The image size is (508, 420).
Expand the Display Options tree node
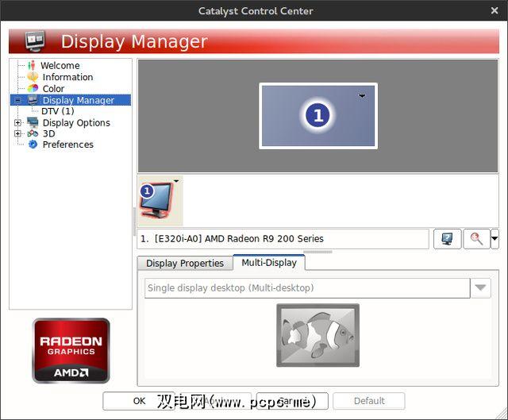[x=17, y=122]
